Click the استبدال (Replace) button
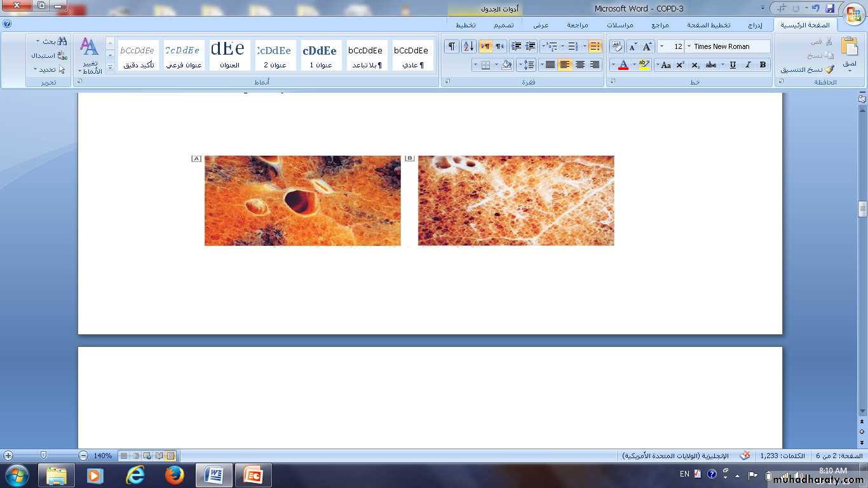The width and height of the screenshot is (868, 488). click(x=49, y=55)
